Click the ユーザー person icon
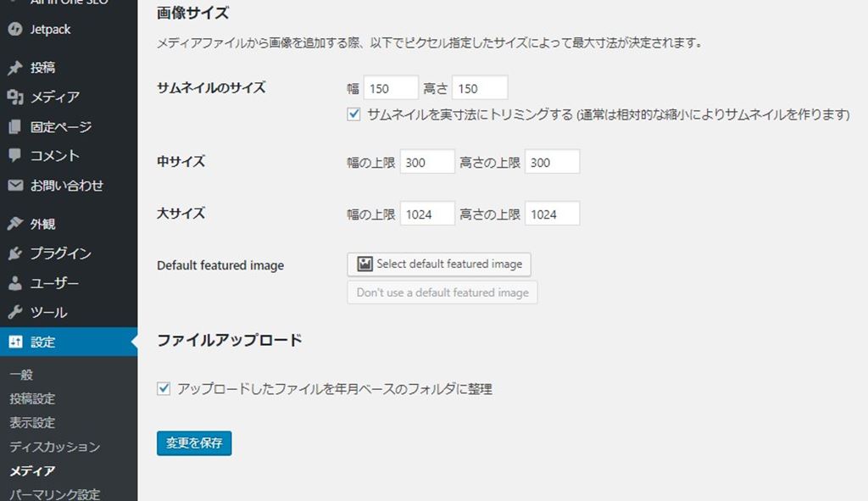Screen dimensions: 868x501 tap(14, 283)
